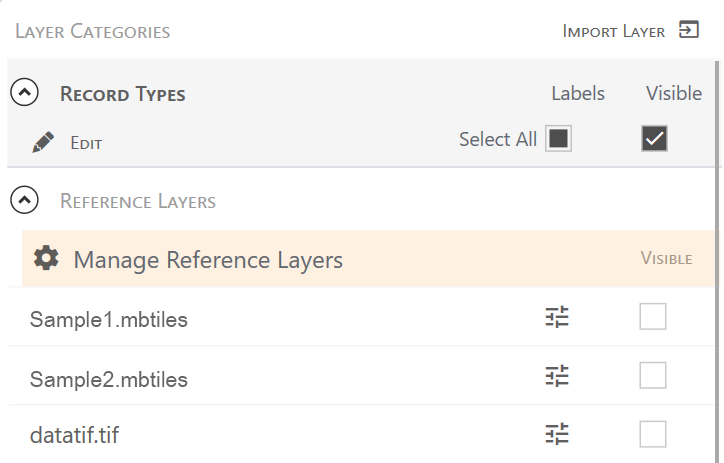
Task: Enable visibility for Sample2.mbtiles
Action: coord(653,376)
